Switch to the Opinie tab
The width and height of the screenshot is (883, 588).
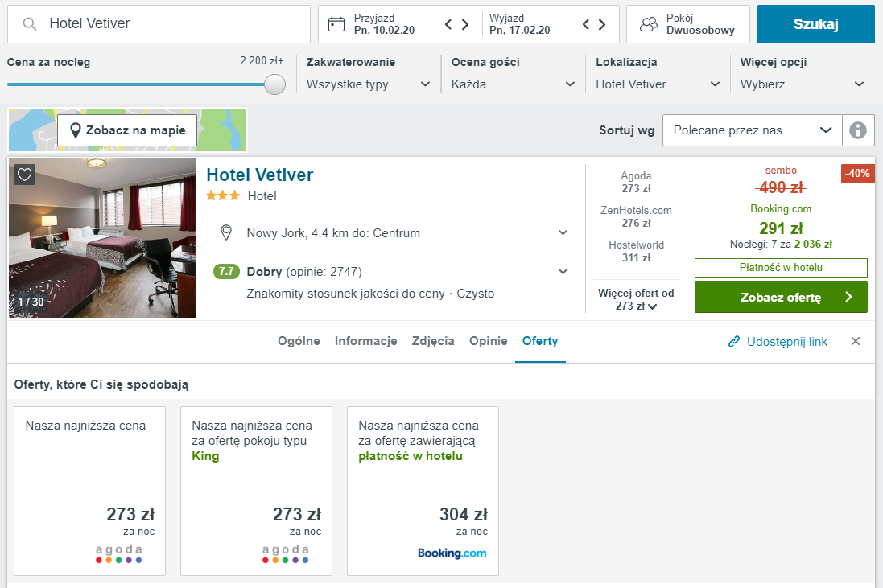click(489, 341)
